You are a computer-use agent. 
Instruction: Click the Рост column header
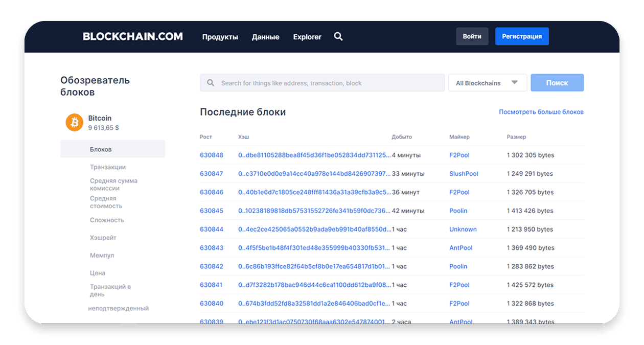206,137
